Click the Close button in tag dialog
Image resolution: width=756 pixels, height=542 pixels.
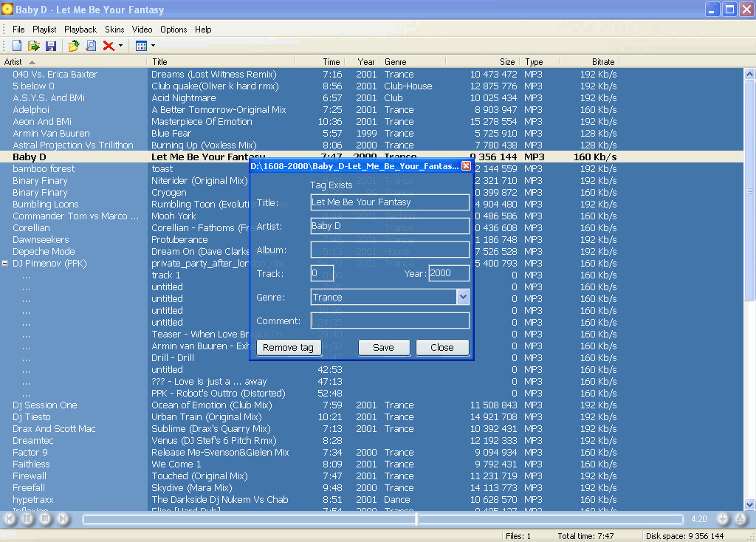point(442,347)
